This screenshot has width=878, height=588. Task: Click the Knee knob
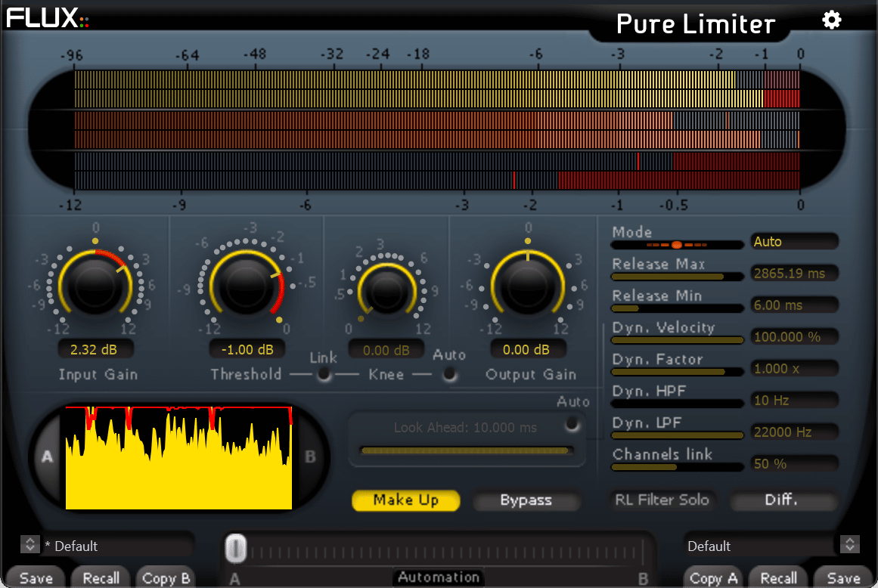(x=386, y=291)
